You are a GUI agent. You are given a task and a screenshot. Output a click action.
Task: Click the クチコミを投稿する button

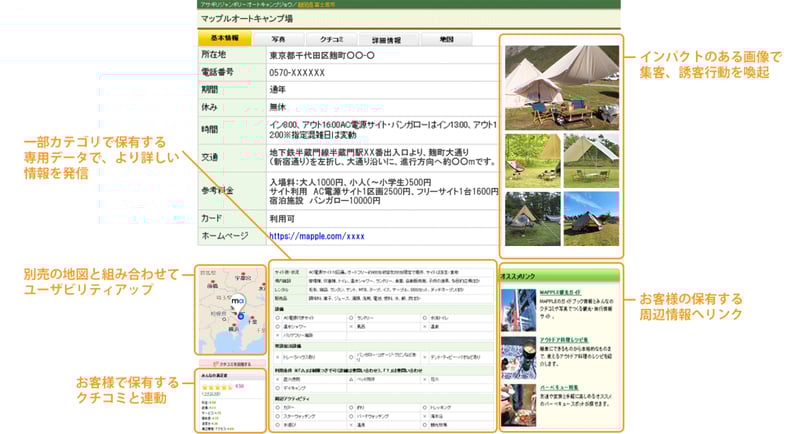[231, 364]
